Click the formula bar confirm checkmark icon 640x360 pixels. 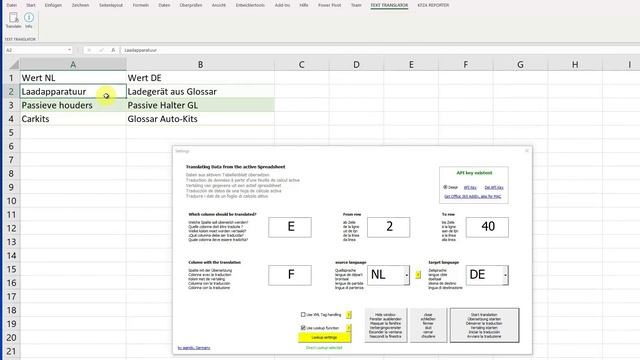point(101,50)
